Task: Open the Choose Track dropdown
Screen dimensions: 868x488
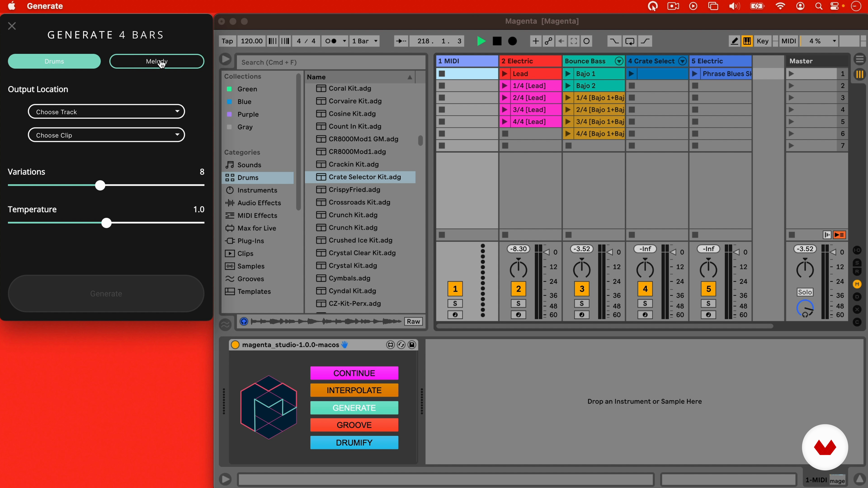Action: (106, 111)
